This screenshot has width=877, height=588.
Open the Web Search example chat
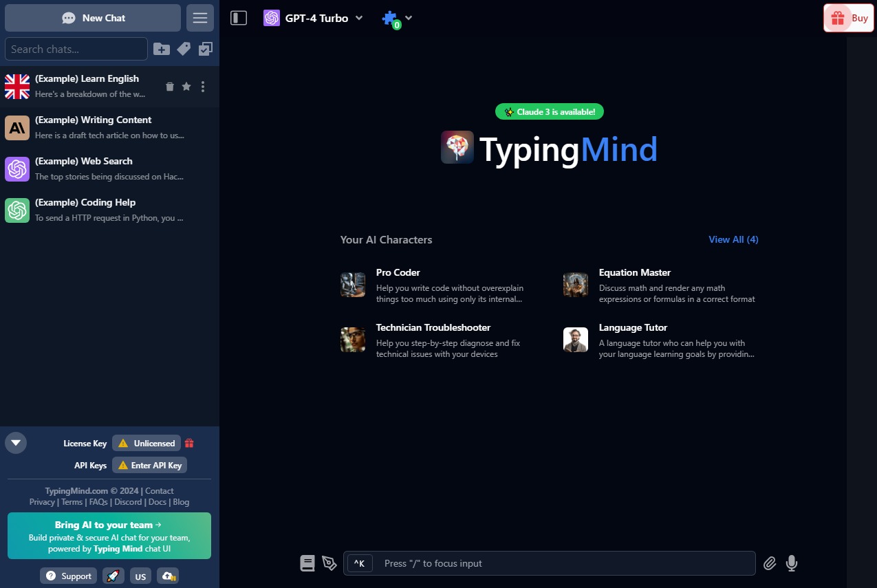point(109,169)
